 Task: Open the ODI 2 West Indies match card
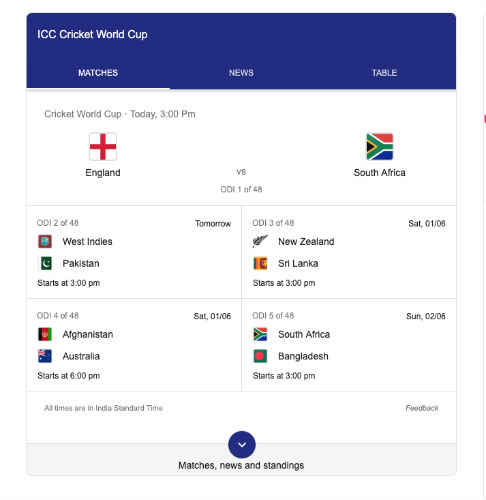tap(134, 252)
